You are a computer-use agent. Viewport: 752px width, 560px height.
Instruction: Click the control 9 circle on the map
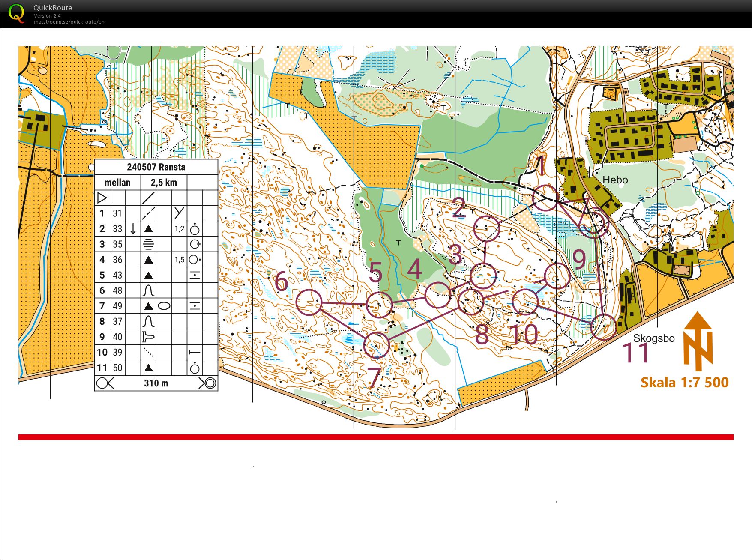point(557,276)
